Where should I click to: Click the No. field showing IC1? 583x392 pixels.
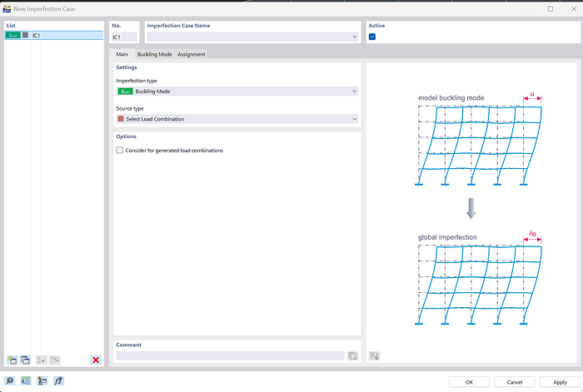[x=124, y=37]
